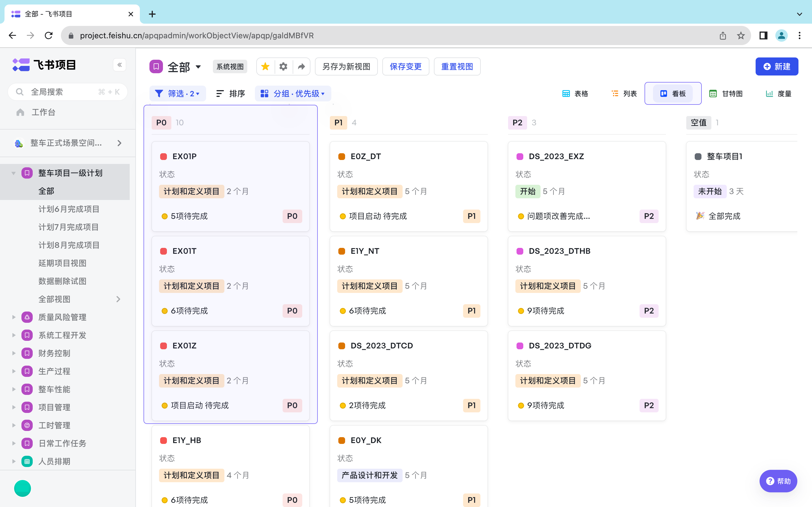
Task: Expand the 质量风险管理 tree item
Action: [x=14, y=317]
